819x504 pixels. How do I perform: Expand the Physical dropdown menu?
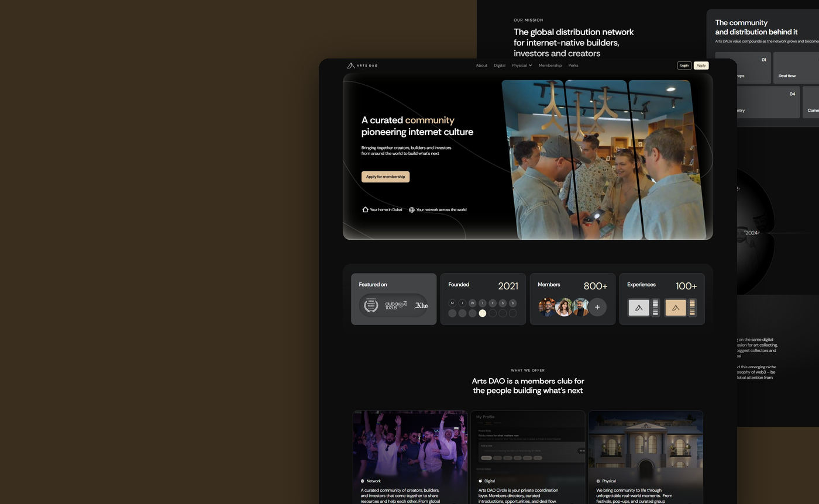click(x=522, y=65)
